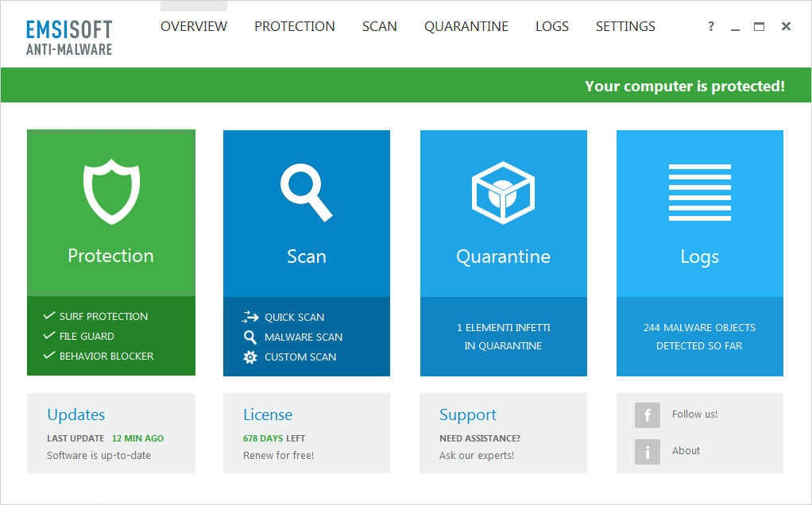Click '678 DAYS LEFT' license text
Image resolution: width=812 pixels, height=505 pixels.
pyautogui.click(x=274, y=438)
